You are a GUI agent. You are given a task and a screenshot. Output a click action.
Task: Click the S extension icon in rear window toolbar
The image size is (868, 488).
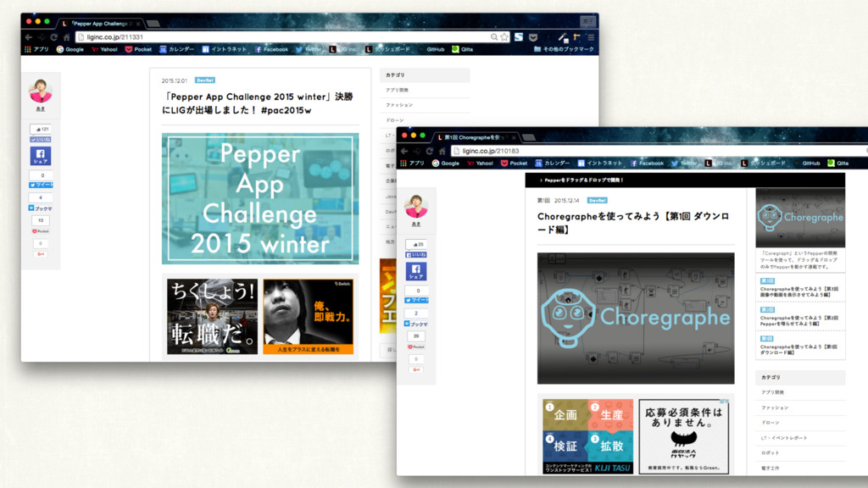[519, 37]
